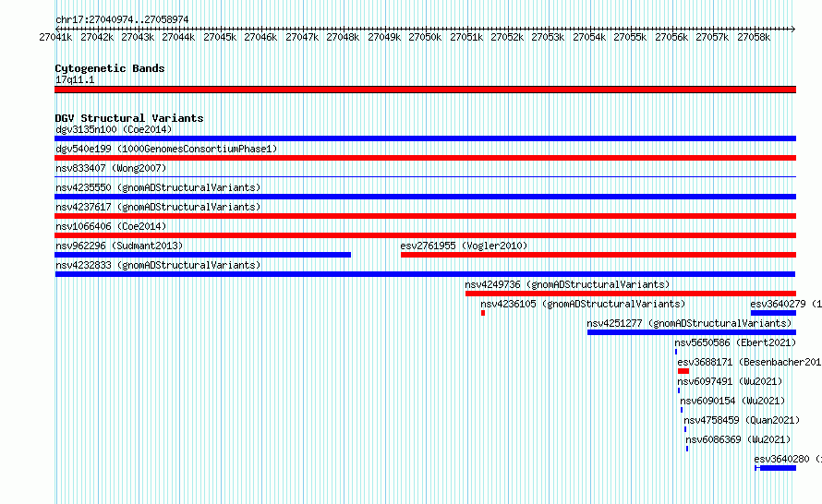Open the nsv6086369 (Wu2021) label
The image size is (822, 504).
click(x=738, y=439)
